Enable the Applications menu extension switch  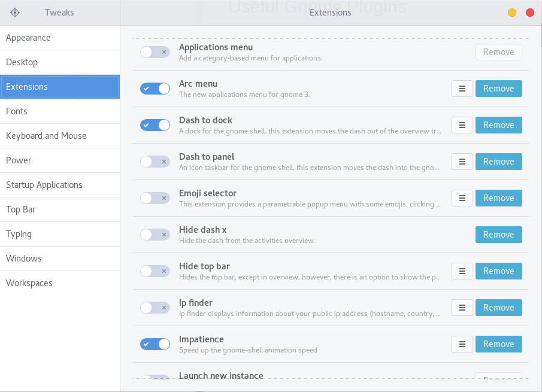[x=155, y=52]
